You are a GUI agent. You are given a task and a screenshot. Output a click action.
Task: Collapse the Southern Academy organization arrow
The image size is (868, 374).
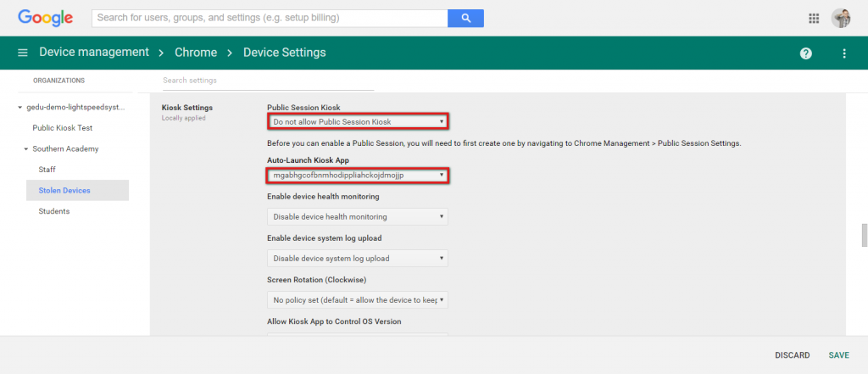[x=26, y=149]
